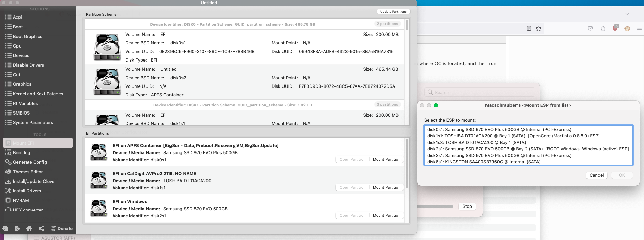Click Install/Update Clover download icon

pos(8,181)
